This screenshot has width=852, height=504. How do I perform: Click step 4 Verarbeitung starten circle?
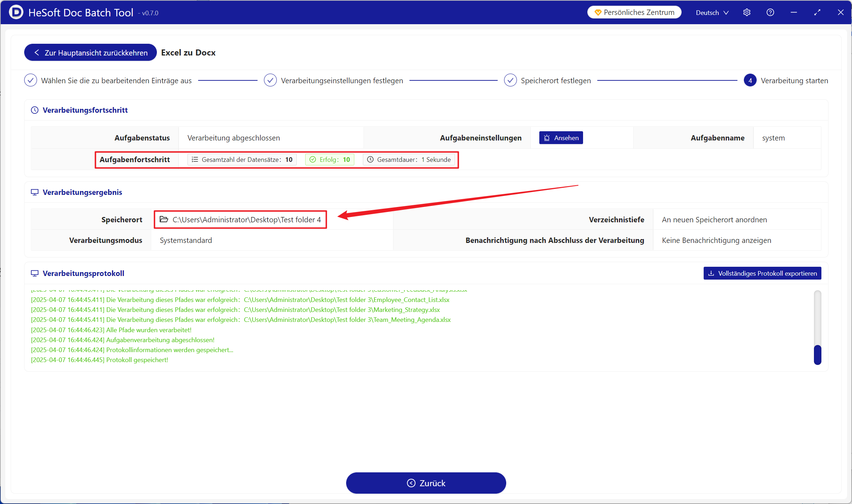click(x=750, y=80)
